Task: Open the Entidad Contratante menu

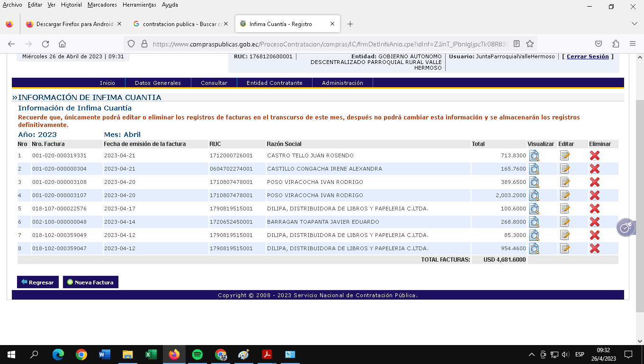Action: [274, 83]
